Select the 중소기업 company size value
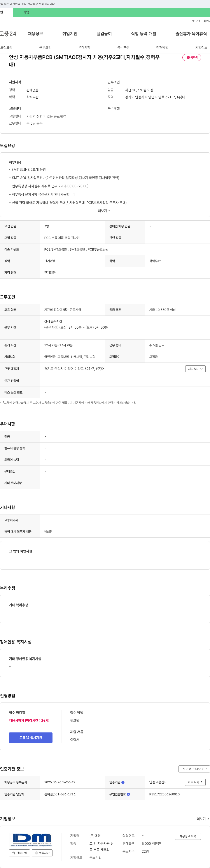Viewport: 210px width, 868px height. tap(95, 857)
